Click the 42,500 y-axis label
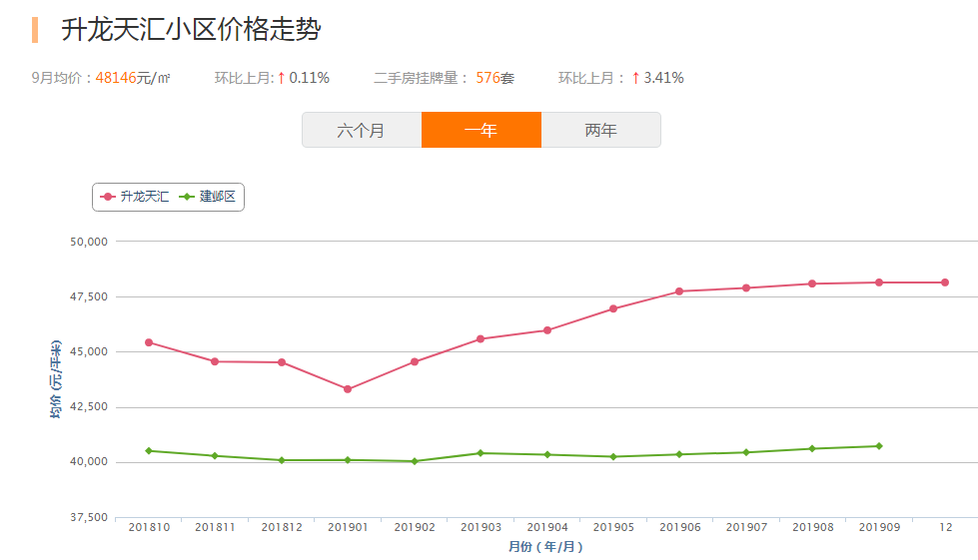978x560 pixels. point(89,406)
